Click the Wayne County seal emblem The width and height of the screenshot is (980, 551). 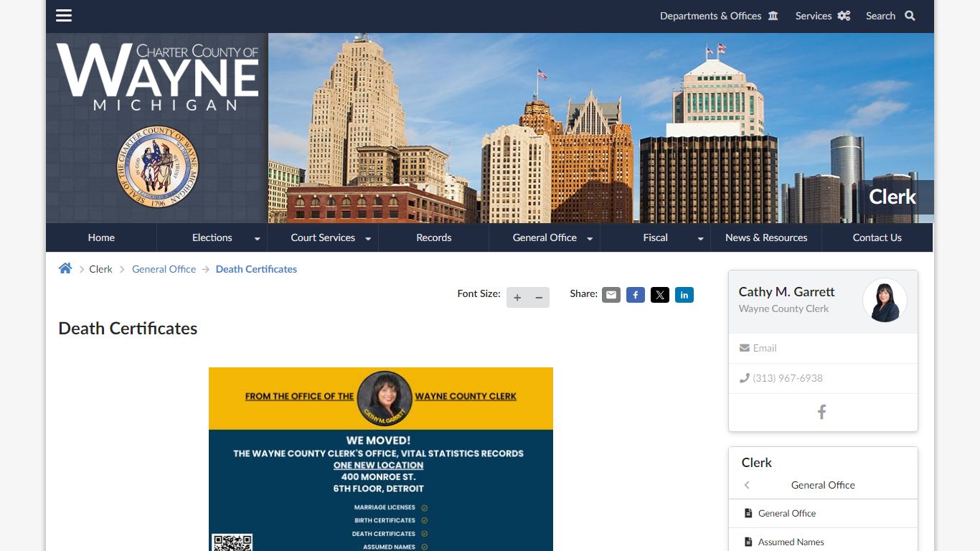click(x=157, y=166)
